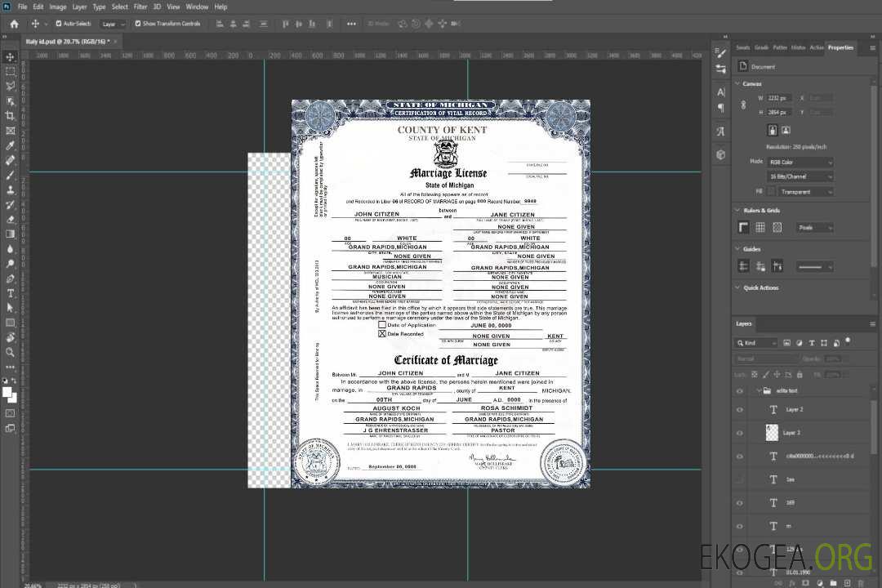Open the 16 Bits/Channel dropdown
Screen dimensions: 882x588
[x=800, y=176]
